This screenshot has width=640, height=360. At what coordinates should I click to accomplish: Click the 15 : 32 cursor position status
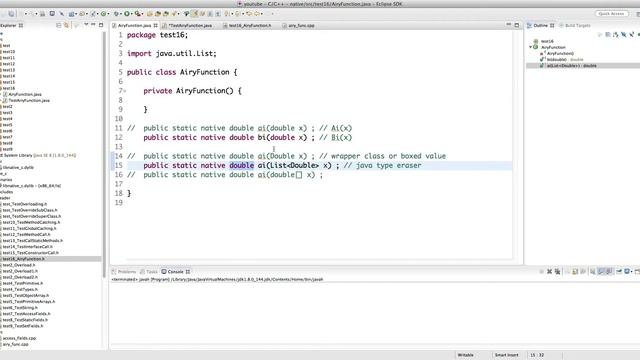point(537,355)
